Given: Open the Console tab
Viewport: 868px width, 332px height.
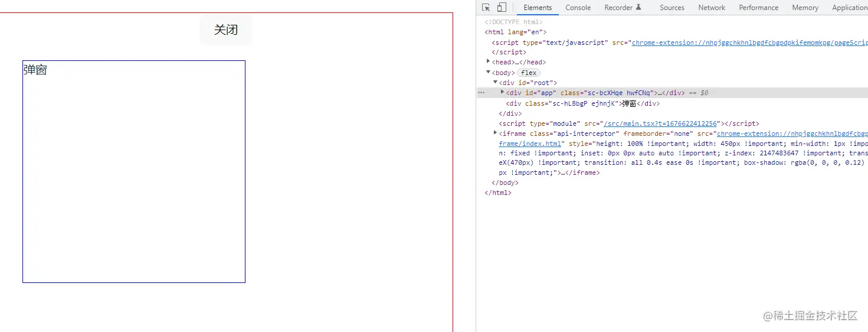Looking at the screenshot, I should (x=578, y=8).
